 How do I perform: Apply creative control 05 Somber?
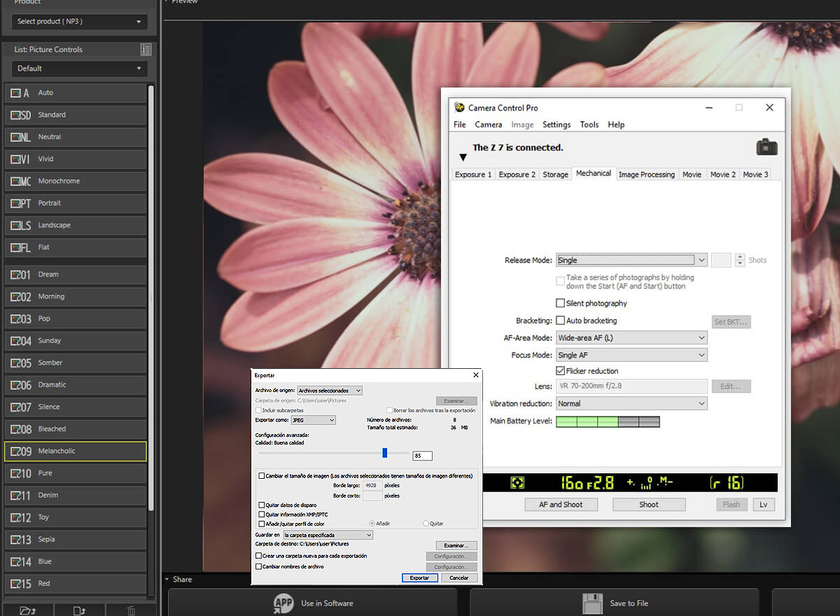[76, 363]
